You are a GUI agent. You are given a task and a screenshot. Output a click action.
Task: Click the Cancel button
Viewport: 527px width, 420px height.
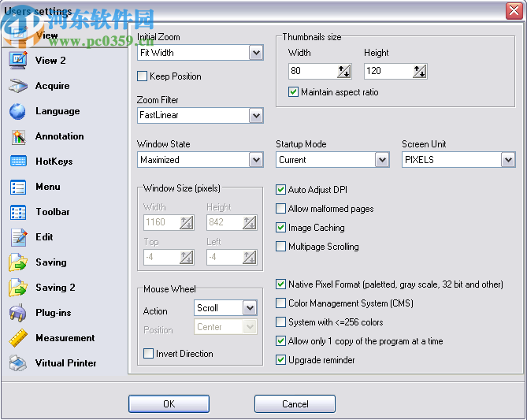pos(295,404)
